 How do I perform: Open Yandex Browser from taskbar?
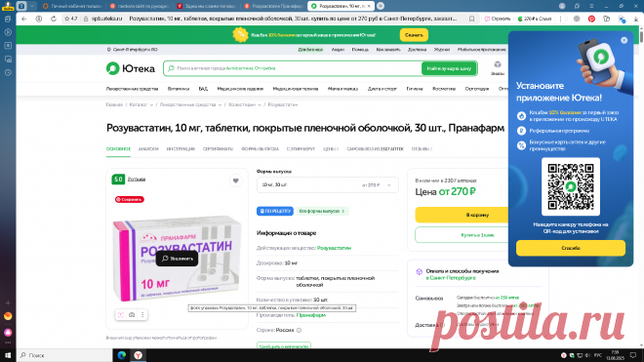139,355
